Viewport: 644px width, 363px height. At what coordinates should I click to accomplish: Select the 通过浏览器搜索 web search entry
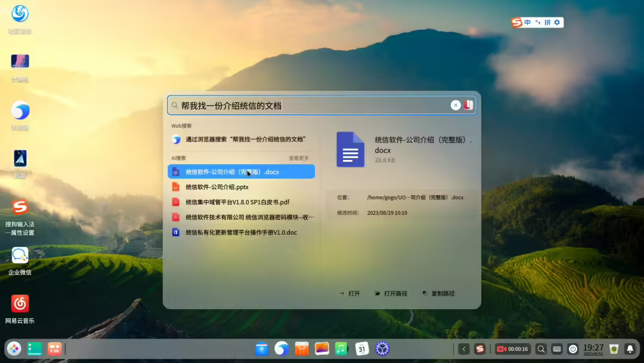pos(241,139)
